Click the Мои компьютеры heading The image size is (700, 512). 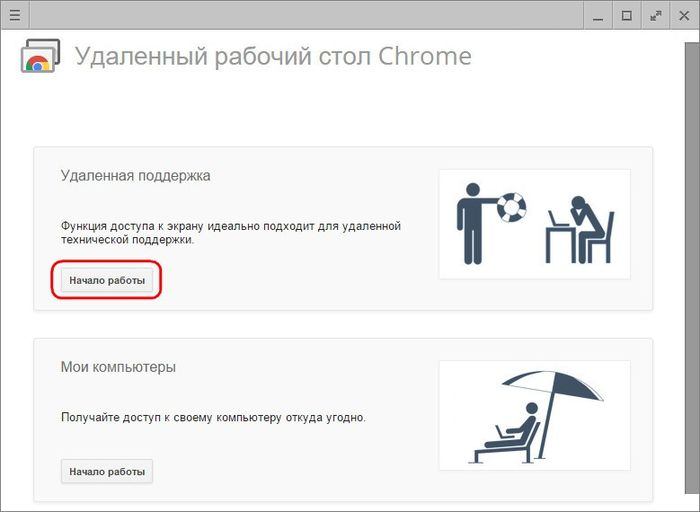(x=118, y=367)
